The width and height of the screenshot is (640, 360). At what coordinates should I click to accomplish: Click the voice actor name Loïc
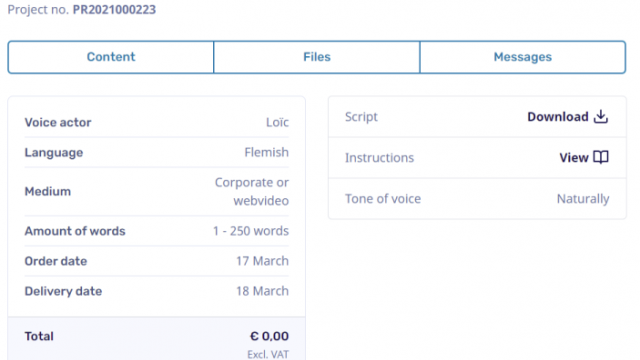277,122
